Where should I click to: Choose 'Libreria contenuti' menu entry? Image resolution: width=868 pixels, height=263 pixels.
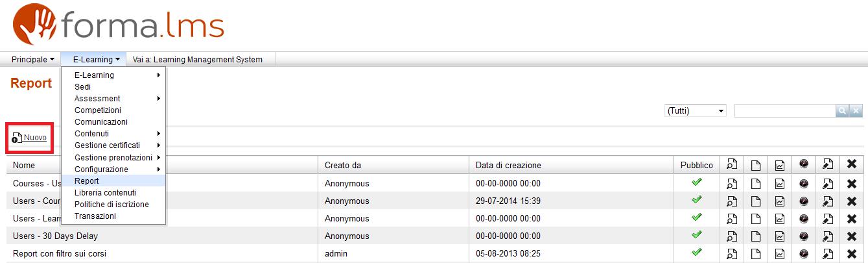(105, 193)
